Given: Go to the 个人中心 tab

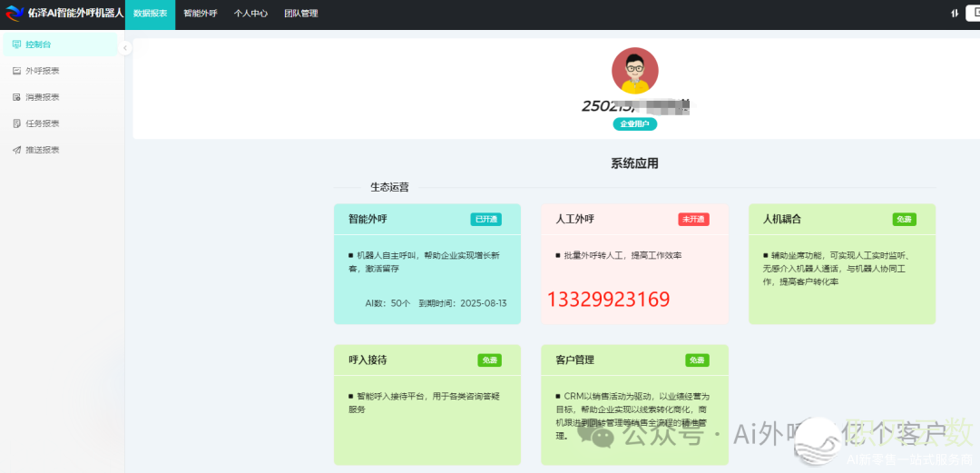Looking at the screenshot, I should [x=250, y=14].
